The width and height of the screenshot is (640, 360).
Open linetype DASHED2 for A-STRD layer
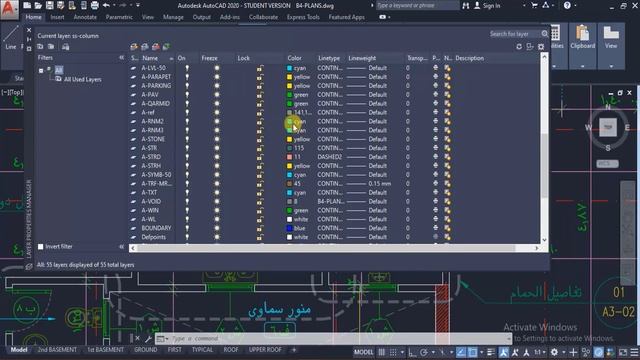[330, 157]
